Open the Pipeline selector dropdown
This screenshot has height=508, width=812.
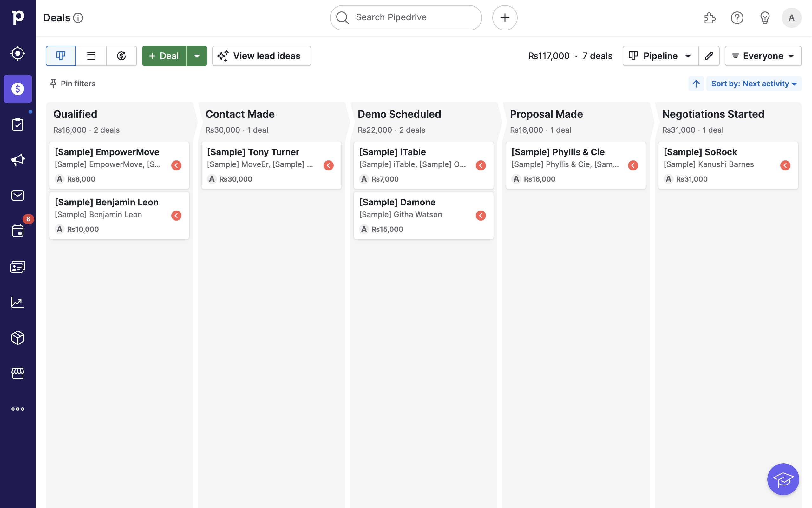point(660,56)
